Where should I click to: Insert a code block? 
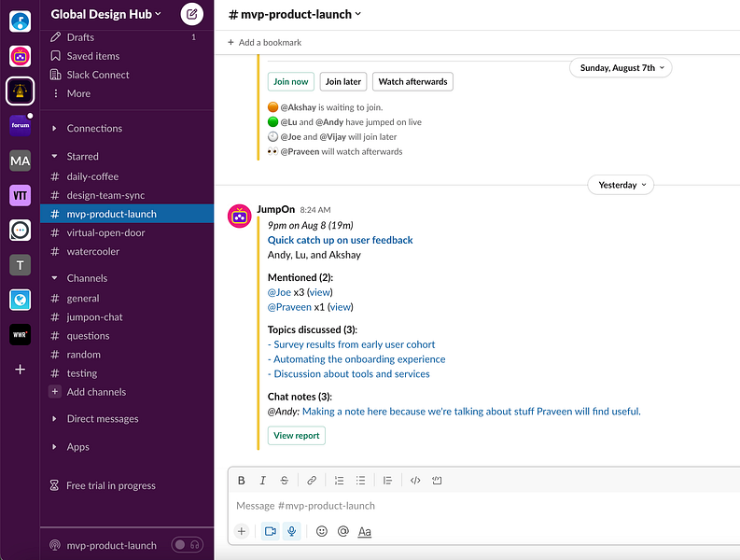(437, 481)
